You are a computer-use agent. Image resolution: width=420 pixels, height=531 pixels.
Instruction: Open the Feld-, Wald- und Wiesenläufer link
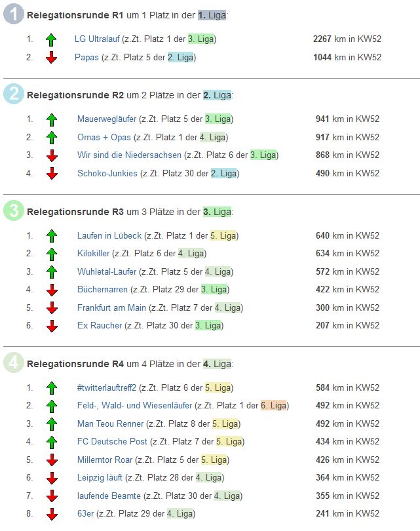[134, 406]
